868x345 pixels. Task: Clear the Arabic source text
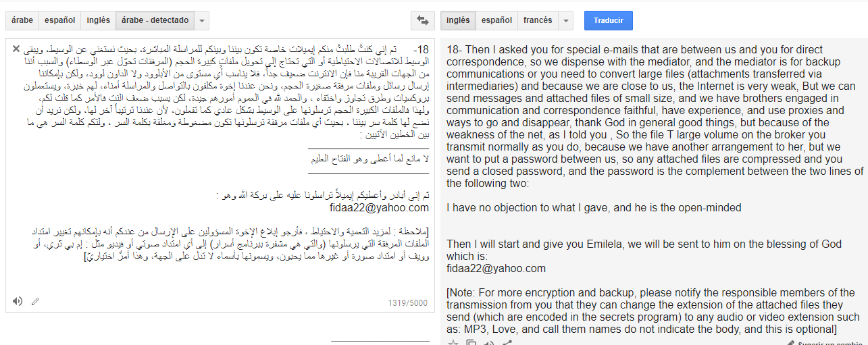(16, 49)
